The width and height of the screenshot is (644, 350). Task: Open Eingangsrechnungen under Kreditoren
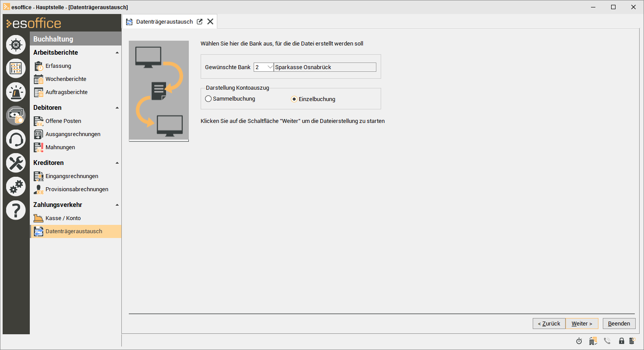(71, 176)
